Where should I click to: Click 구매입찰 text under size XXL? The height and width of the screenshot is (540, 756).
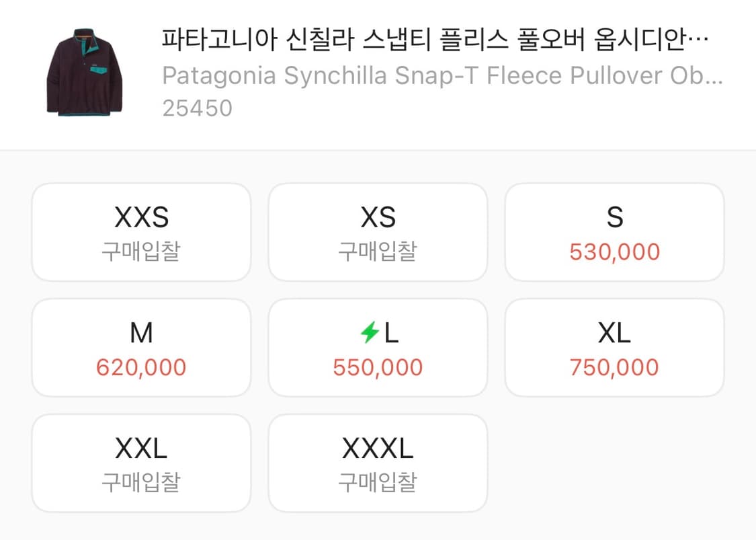point(140,482)
